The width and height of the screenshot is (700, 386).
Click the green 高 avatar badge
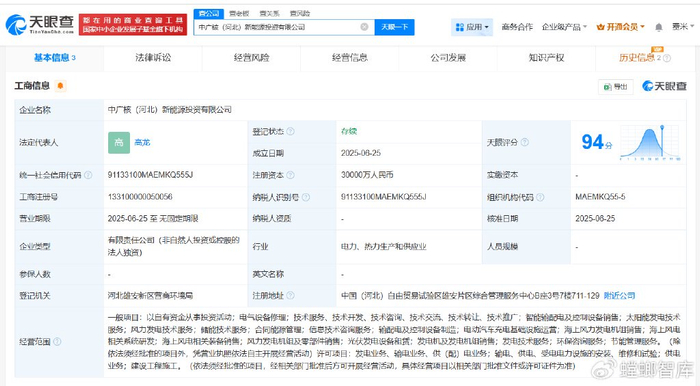[x=119, y=142]
